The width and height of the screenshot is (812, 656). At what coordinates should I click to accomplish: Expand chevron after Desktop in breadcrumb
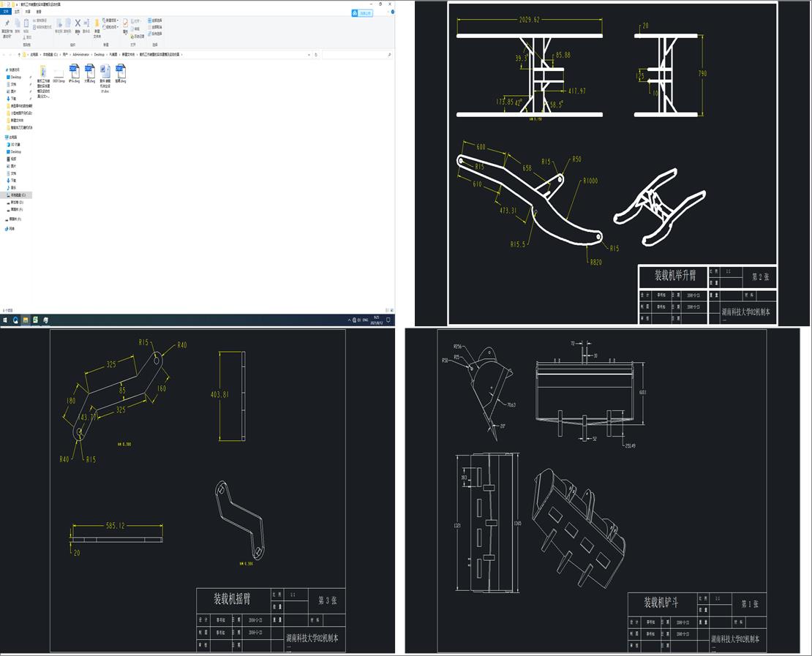coord(107,54)
